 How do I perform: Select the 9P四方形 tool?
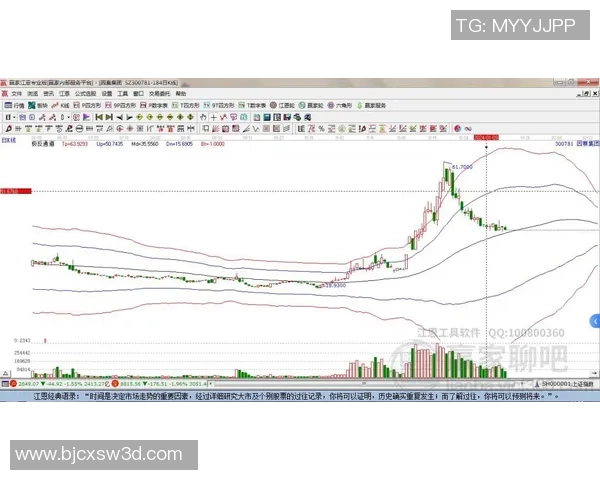[123, 104]
